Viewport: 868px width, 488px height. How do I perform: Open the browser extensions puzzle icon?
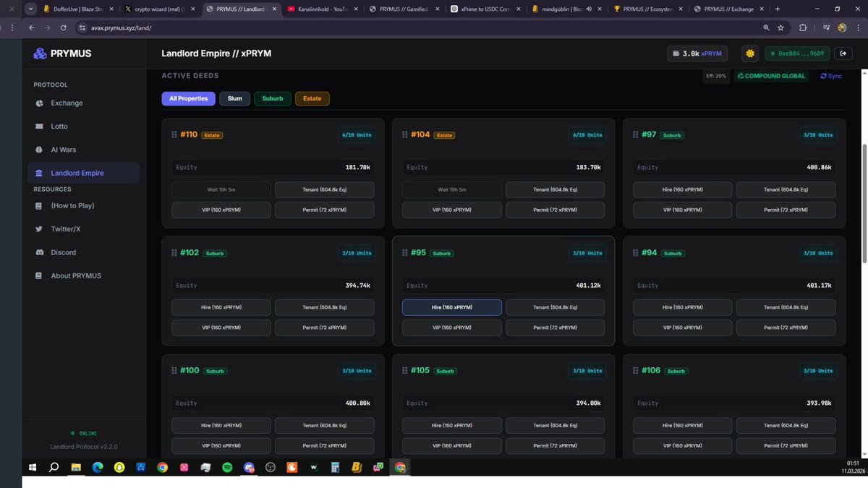[x=804, y=27]
